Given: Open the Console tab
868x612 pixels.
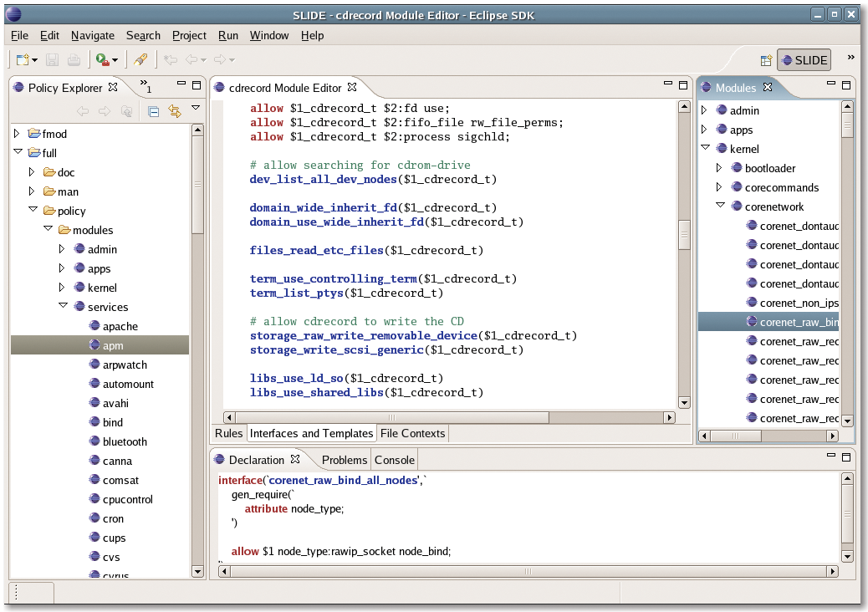Looking at the screenshot, I should tap(395, 460).
